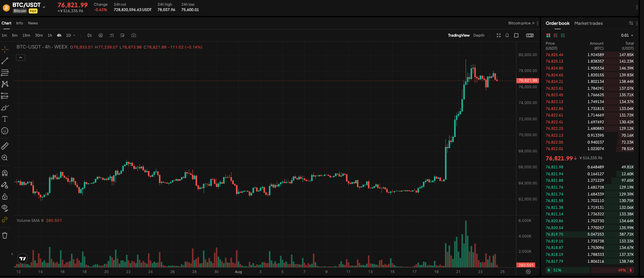Open order book settings sliders icon

[x=631, y=23]
